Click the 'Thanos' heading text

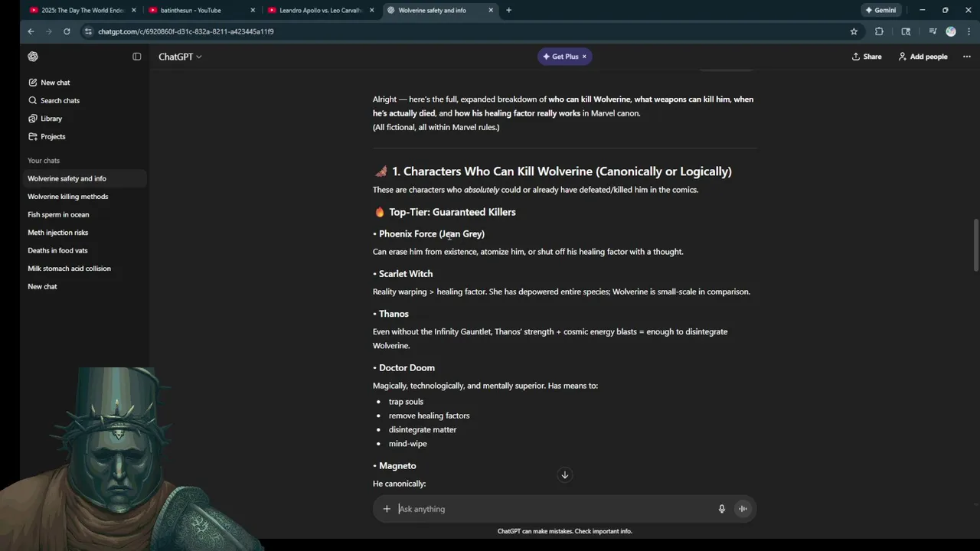tap(394, 314)
